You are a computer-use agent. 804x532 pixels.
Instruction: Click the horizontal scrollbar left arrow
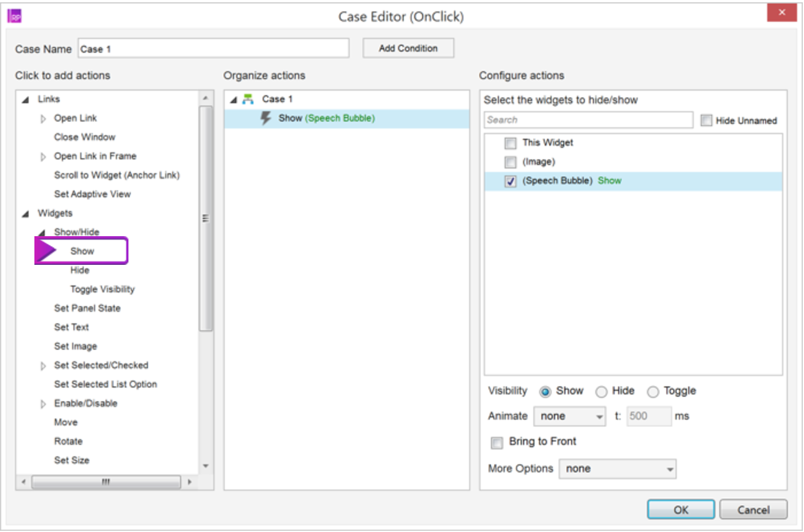[x=23, y=482]
